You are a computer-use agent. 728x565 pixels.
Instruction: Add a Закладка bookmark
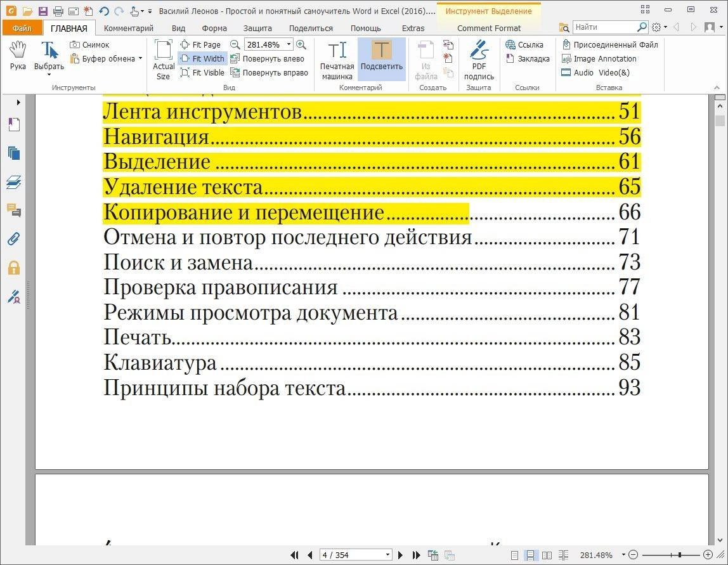pyautogui.click(x=528, y=58)
